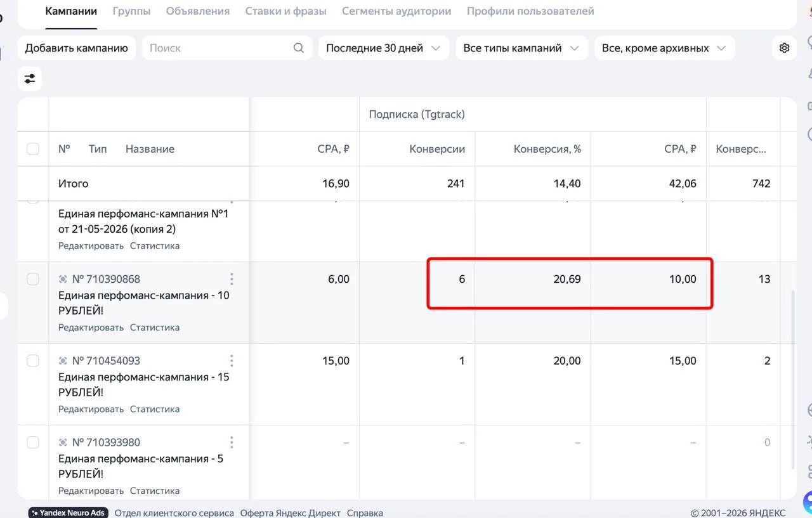Click the Итого total conversions value 241
The image size is (812, 518).
pyautogui.click(x=455, y=184)
